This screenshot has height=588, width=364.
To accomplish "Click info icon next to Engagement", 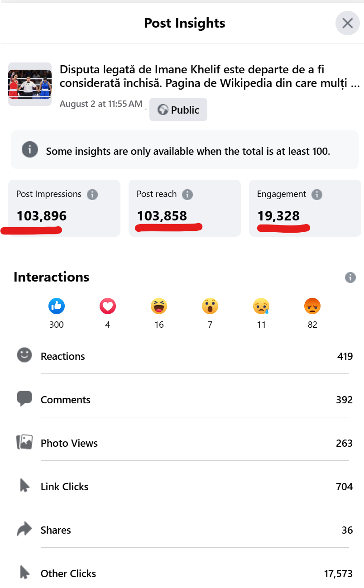I will pos(317,195).
